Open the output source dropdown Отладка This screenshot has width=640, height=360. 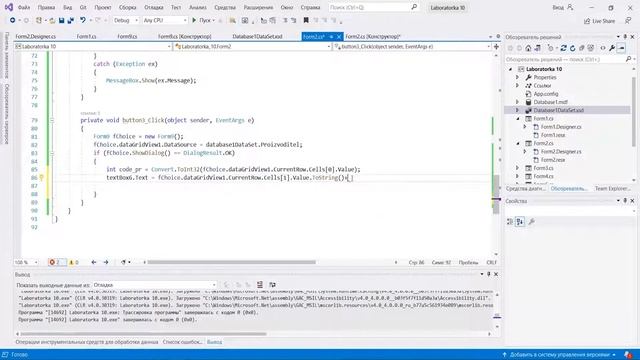(x=154, y=285)
